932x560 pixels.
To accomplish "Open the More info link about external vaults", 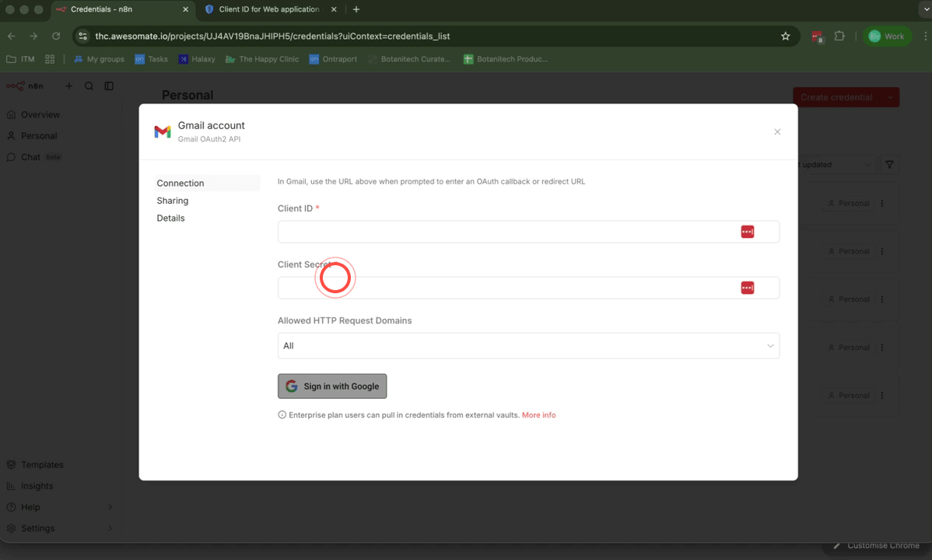I will tap(538, 415).
